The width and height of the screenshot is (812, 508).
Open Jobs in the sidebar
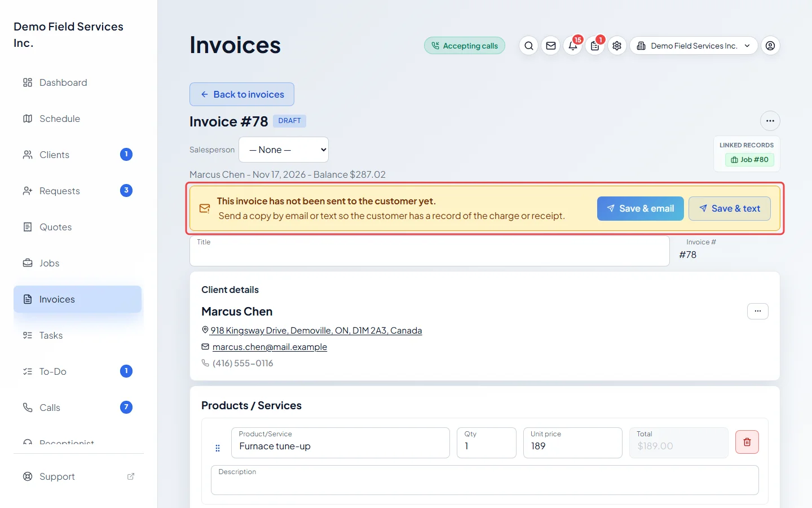click(x=78, y=263)
